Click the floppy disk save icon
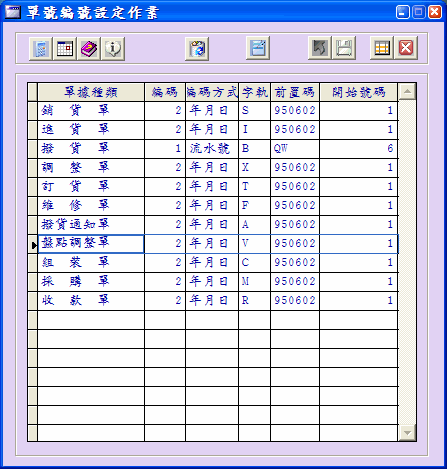This screenshot has width=447, height=469. coord(344,48)
